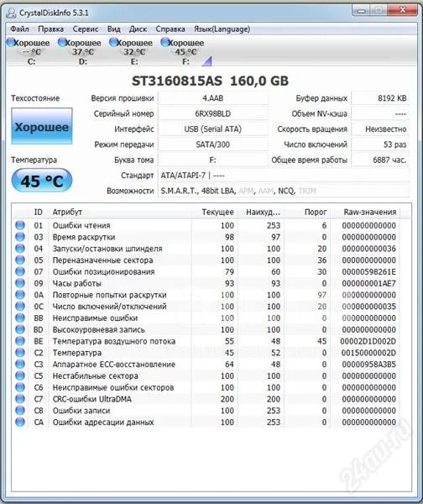Click the 45 °C temperature button
This screenshot has width=423, height=504.
click(42, 181)
